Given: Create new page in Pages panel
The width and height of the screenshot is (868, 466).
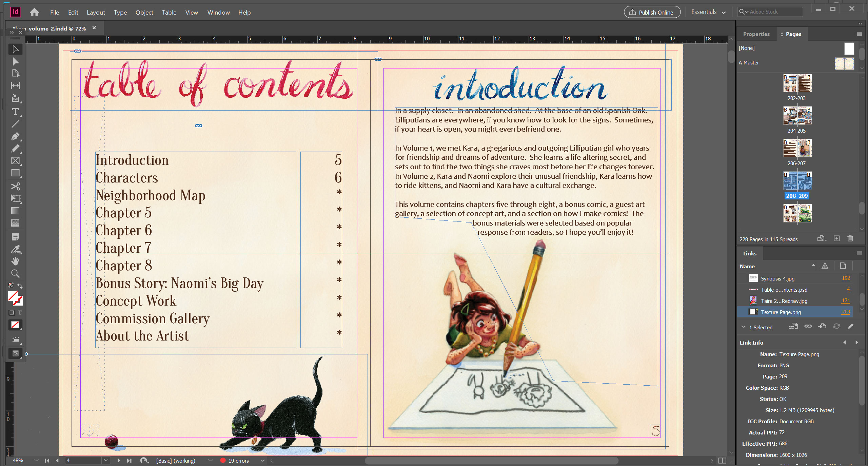Looking at the screenshot, I should tap(837, 238).
